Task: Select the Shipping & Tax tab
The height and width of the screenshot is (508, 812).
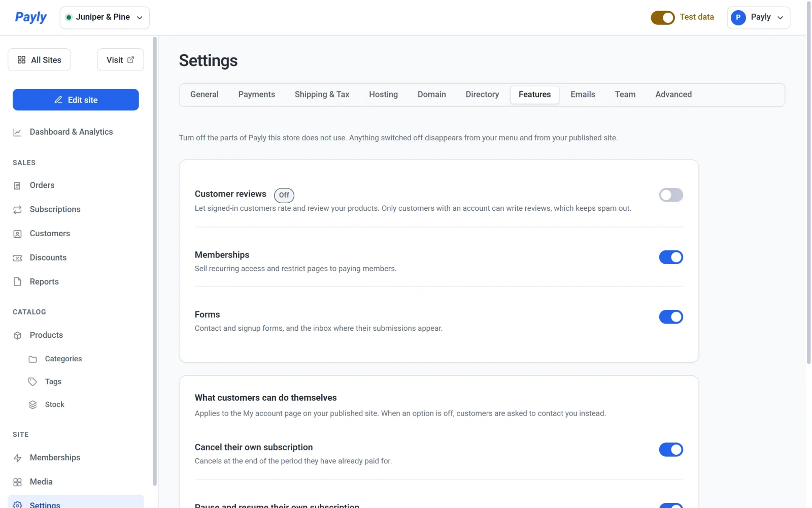Action: (322, 94)
